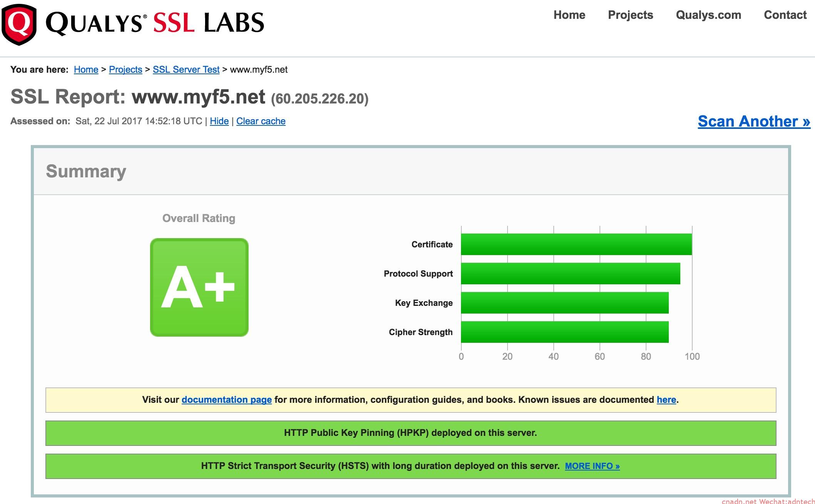Click the 'Cipher Strength' chart label
Image resolution: width=815 pixels, height=504 pixels.
[x=421, y=332]
